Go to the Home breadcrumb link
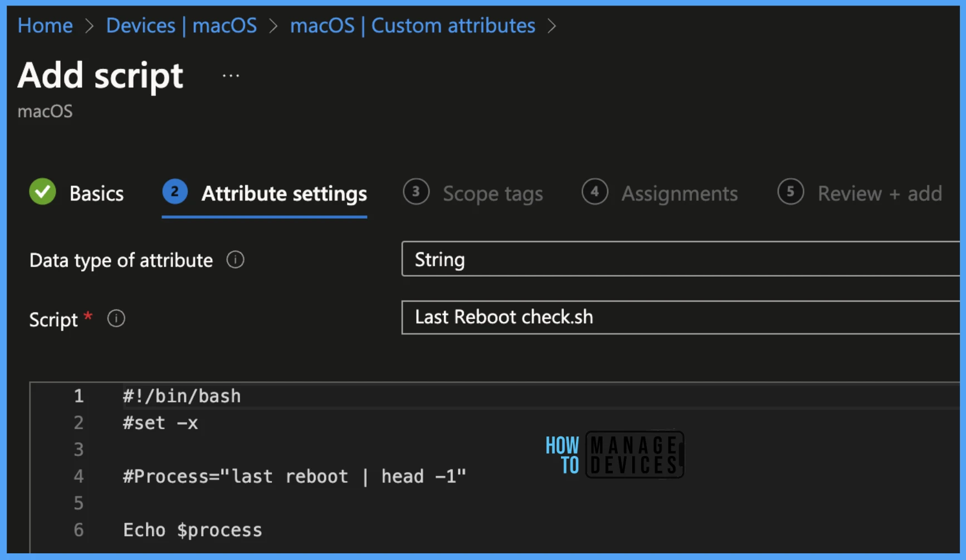The image size is (966, 560). pos(45,26)
